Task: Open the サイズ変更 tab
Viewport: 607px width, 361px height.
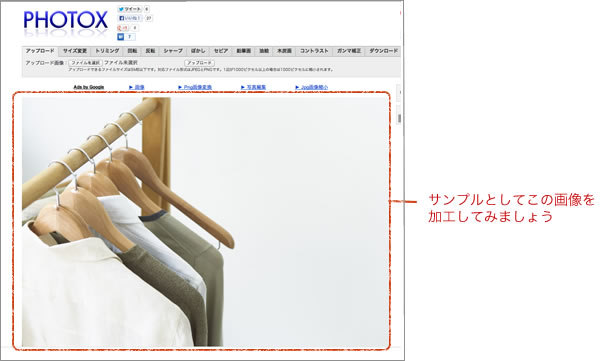Action: 75,51
